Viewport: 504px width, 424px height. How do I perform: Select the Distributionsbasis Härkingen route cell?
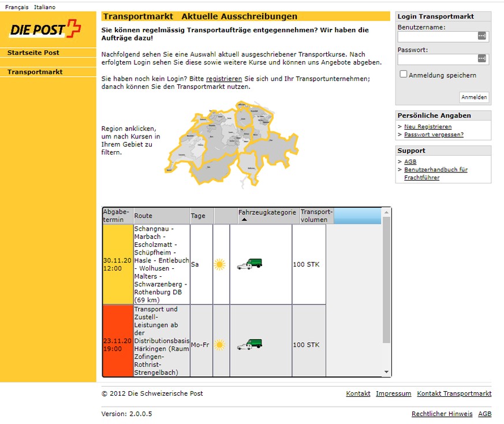[162, 341]
